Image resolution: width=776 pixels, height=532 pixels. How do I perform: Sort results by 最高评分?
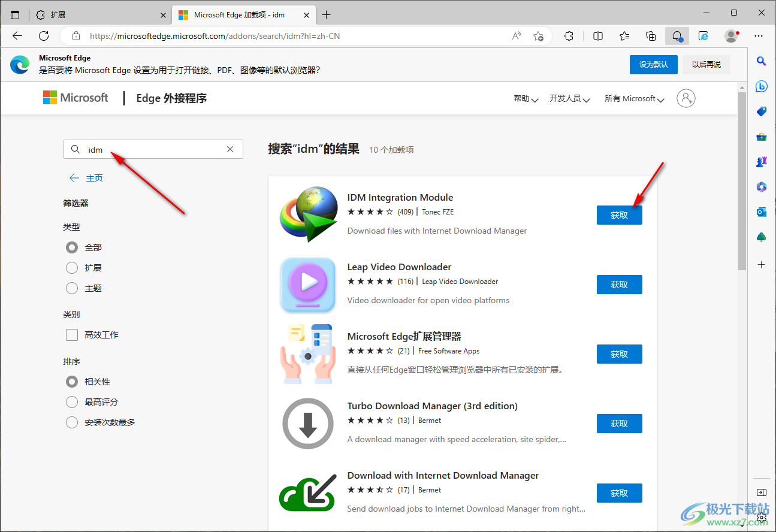tap(72, 402)
